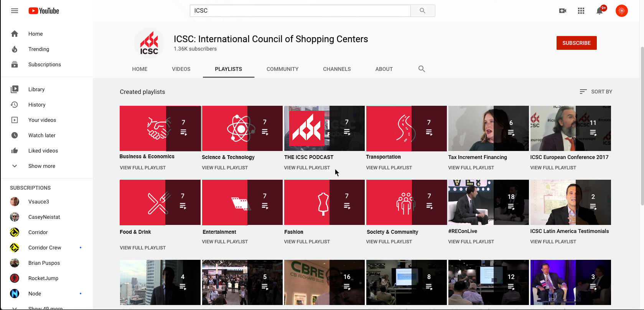The height and width of the screenshot is (310, 644).
Task: Open the CaseyNeistat subscription
Action: tap(46, 217)
